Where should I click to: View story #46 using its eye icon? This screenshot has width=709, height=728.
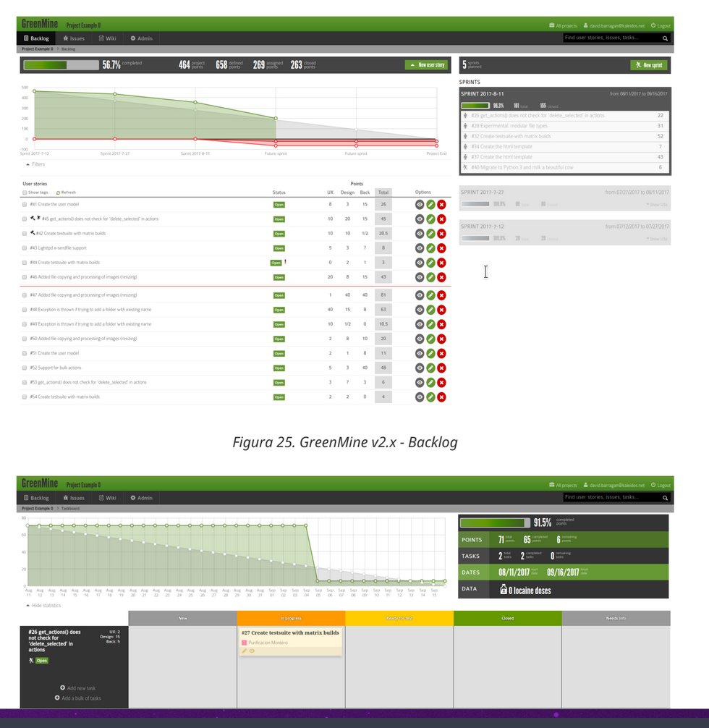click(x=420, y=277)
